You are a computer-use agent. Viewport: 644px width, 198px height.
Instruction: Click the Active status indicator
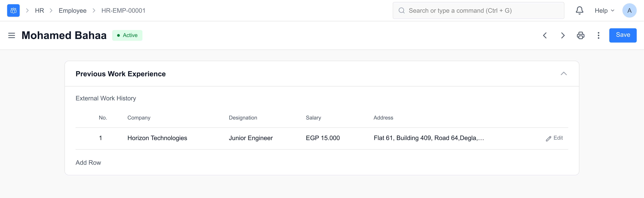127,35
